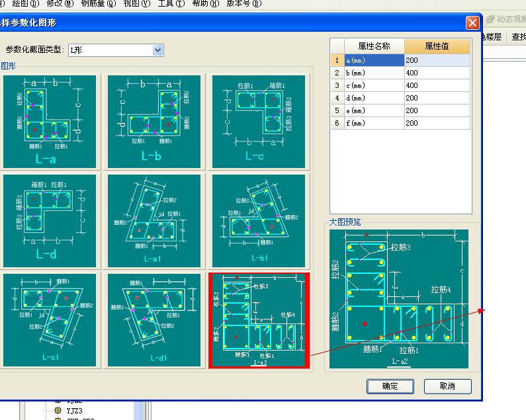Open the 版本号(B) menu
526x420 pixels.
[244, 4]
